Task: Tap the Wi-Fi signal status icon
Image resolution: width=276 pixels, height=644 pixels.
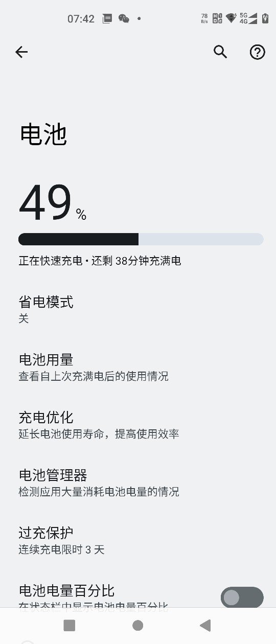Action: tap(232, 18)
